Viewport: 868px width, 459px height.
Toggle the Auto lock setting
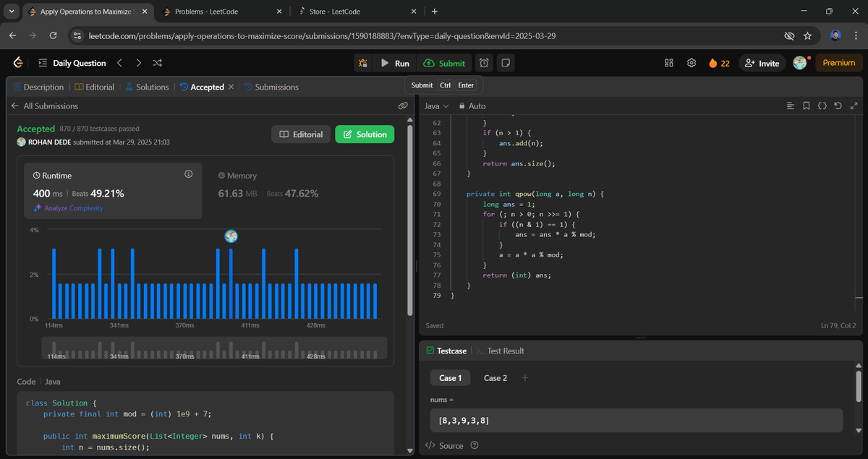pyautogui.click(x=472, y=106)
